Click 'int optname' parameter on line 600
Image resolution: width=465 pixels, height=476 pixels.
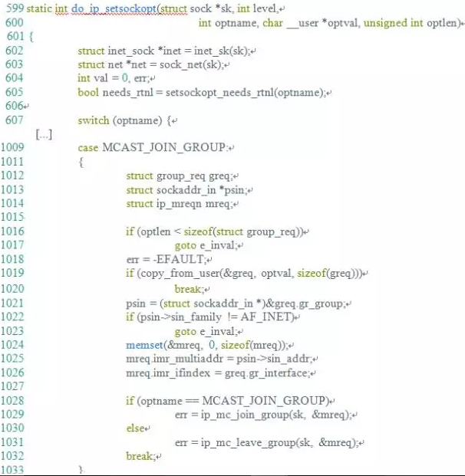(x=226, y=23)
